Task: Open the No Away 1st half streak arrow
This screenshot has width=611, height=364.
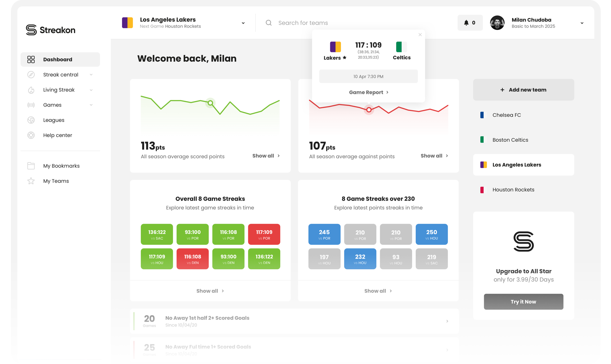Action: point(447,321)
